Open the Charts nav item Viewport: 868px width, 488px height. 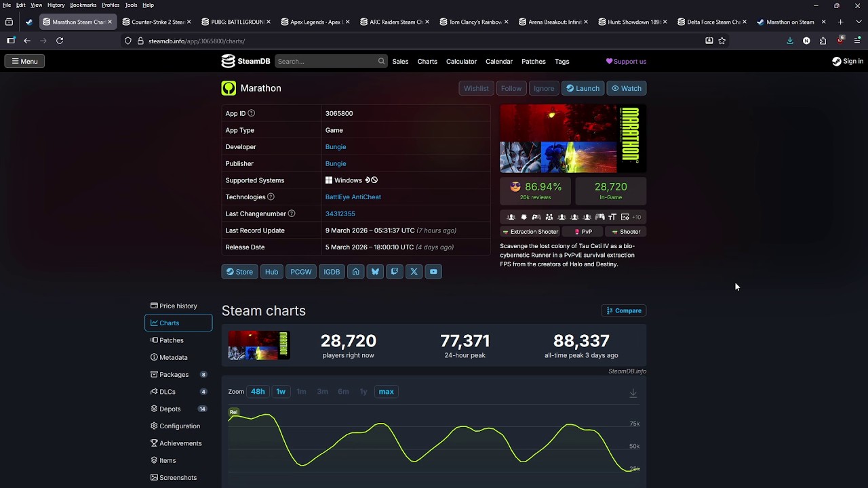pos(427,61)
